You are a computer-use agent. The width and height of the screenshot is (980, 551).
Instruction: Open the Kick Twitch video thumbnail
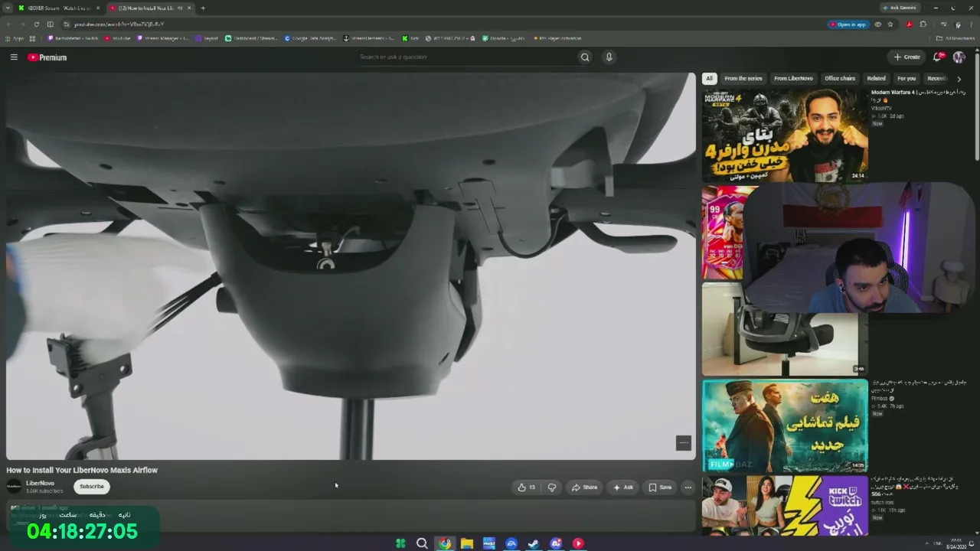[x=785, y=505]
